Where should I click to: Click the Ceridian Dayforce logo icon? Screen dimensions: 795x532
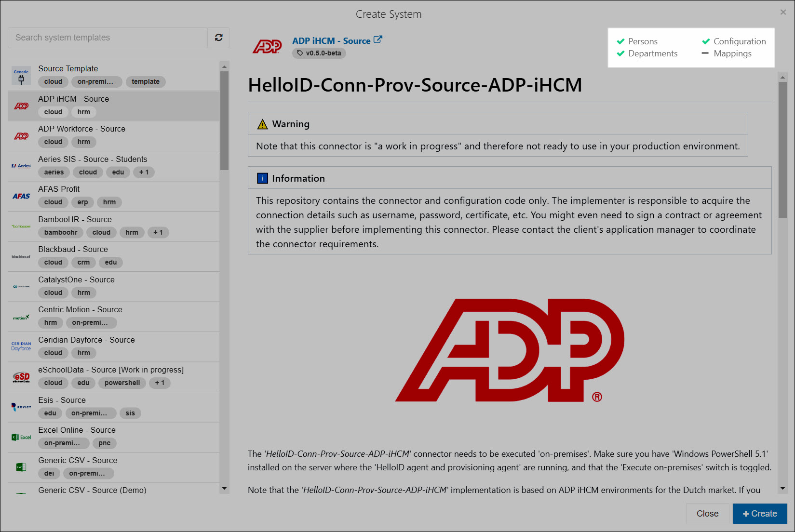[x=21, y=346]
